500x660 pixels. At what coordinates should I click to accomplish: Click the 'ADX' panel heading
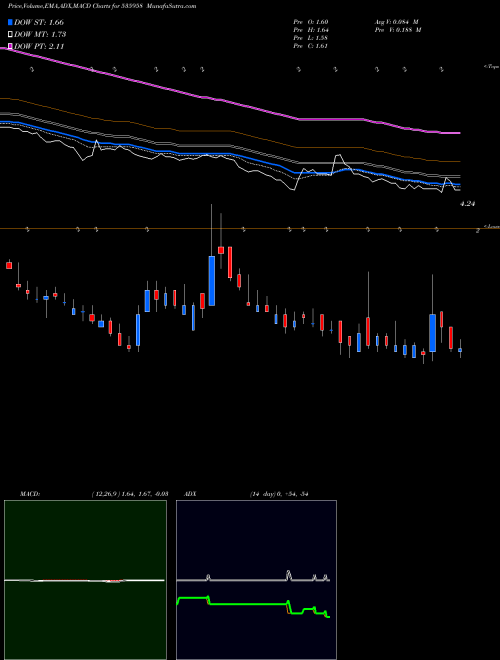pos(190,494)
